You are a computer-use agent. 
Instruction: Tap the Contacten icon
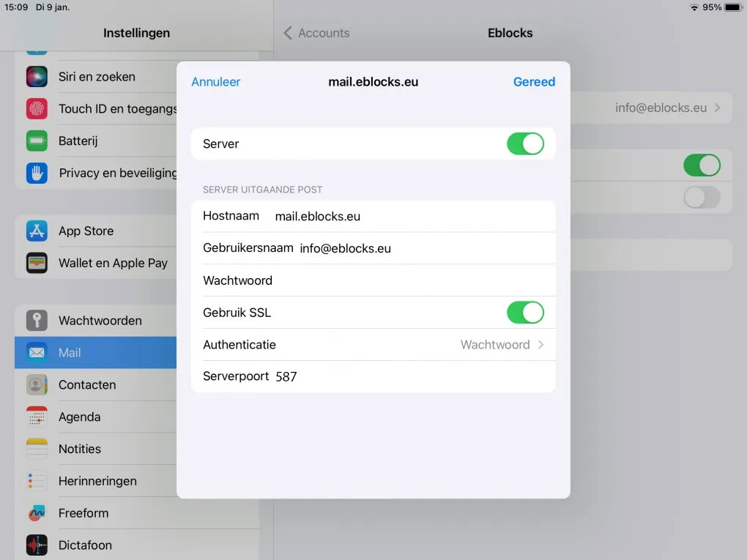[37, 384]
